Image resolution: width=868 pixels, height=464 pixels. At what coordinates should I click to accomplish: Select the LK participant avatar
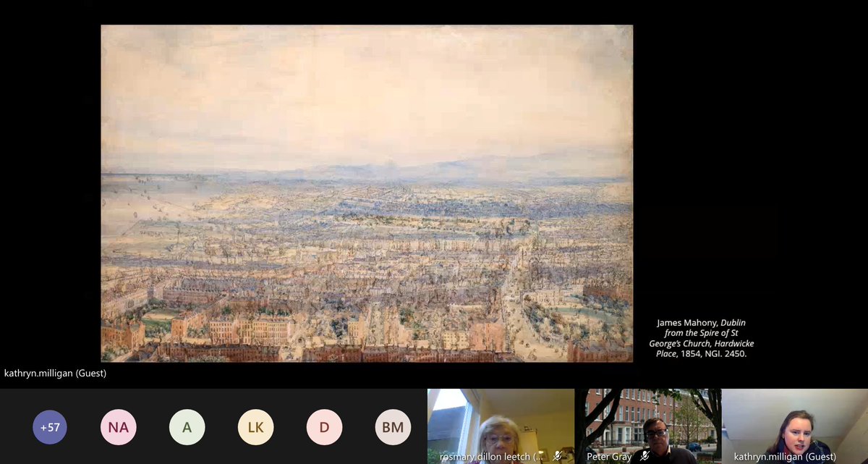[255, 427]
